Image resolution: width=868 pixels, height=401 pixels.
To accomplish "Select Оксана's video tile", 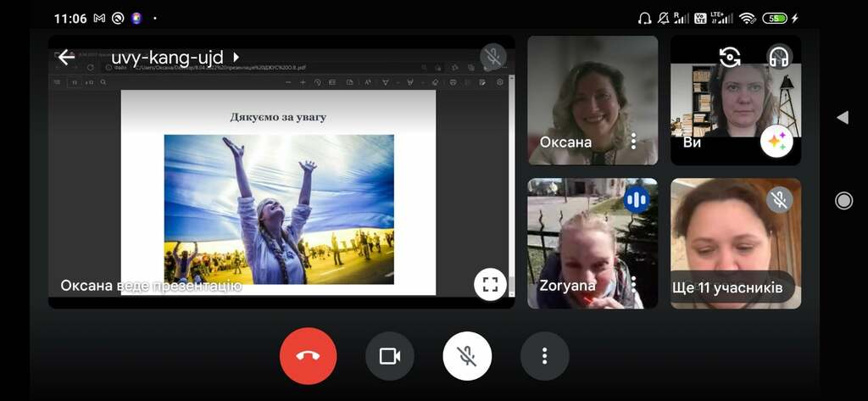I will [x=593, y=100].
